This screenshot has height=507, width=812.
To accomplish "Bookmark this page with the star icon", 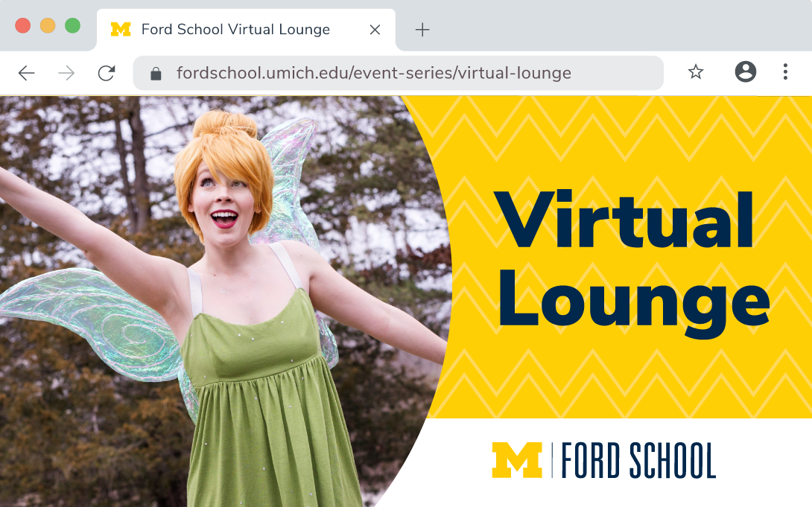I will [x=696, y=72].
